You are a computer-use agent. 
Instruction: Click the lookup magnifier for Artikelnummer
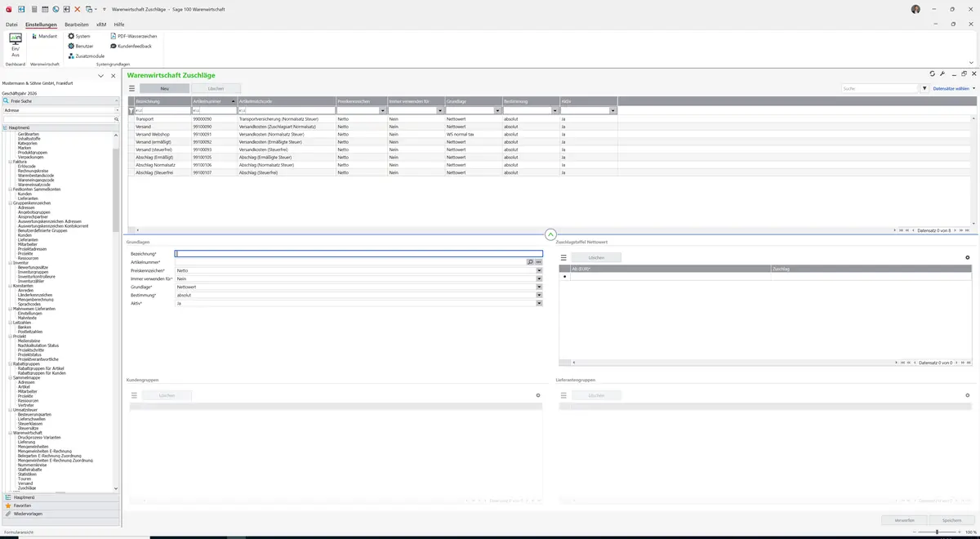pyautogui.click(x=530, y=262)
